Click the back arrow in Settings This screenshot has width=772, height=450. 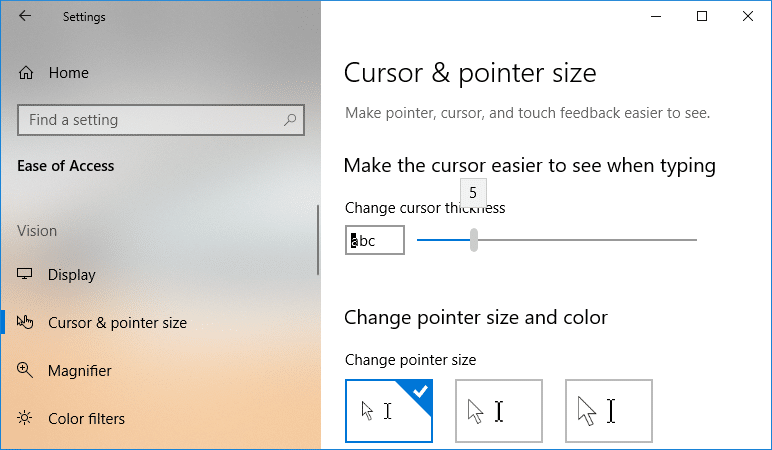tap(24, 16)
